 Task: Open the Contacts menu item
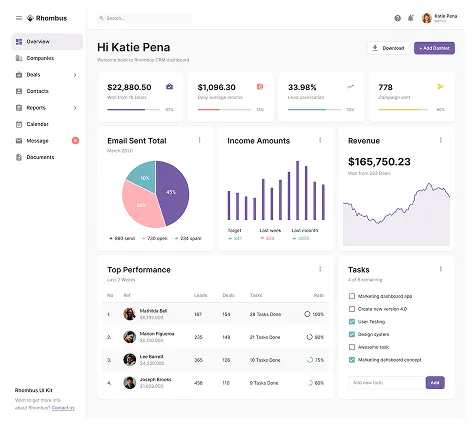coord(47,91)
